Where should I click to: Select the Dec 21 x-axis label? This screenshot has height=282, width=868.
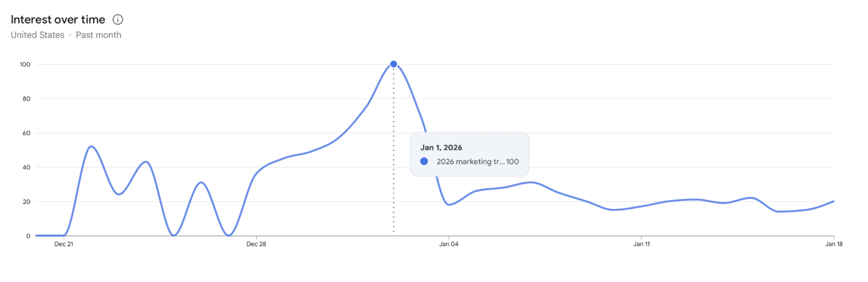click(64, 244)
